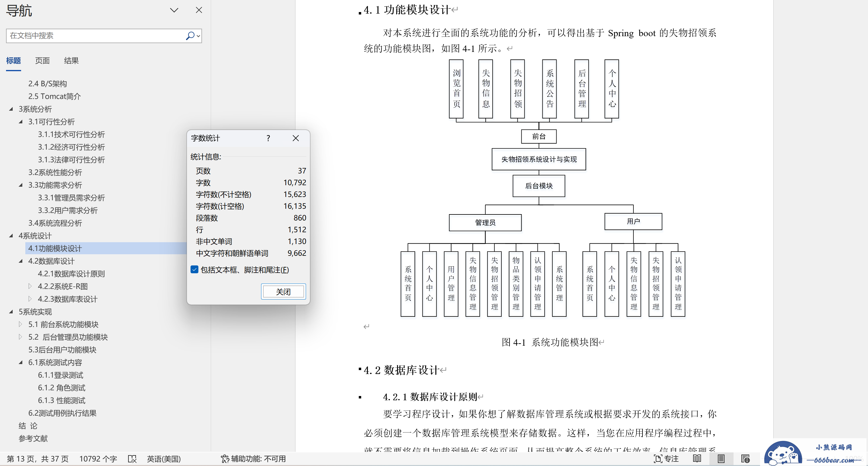Go to 参考文献 heading
Screen dimensions: 868x466
[x=33, y=438]
